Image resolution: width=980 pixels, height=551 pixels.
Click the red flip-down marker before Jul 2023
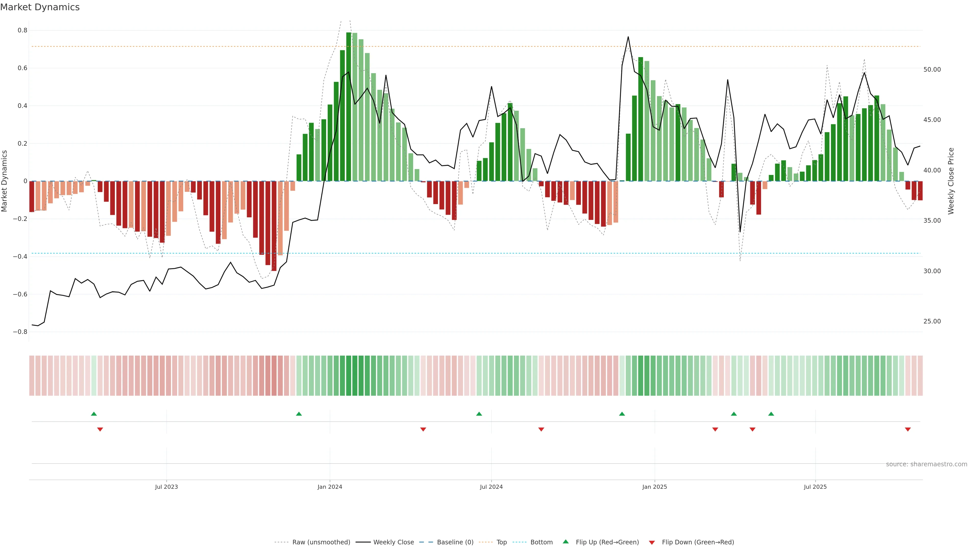100,429
